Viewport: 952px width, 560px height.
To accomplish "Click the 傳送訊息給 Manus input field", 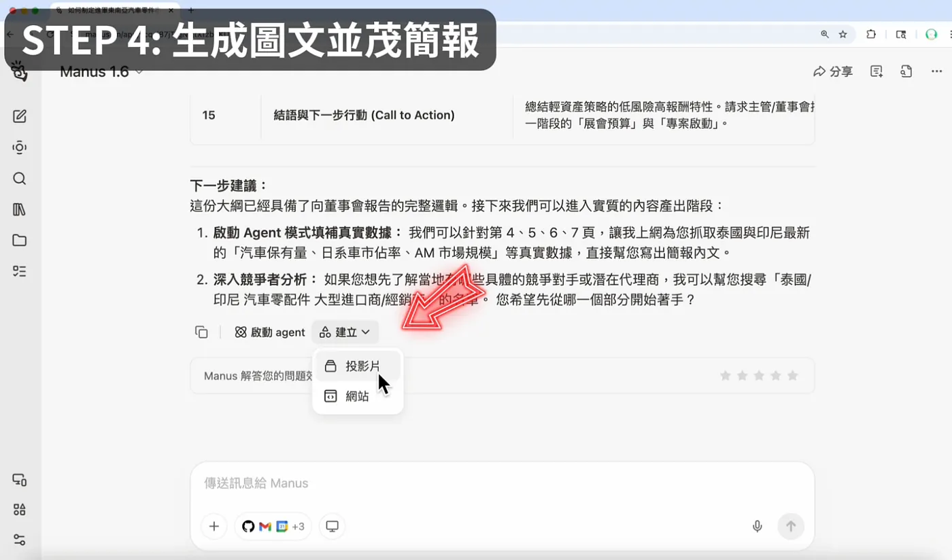I will click(502, 483).
